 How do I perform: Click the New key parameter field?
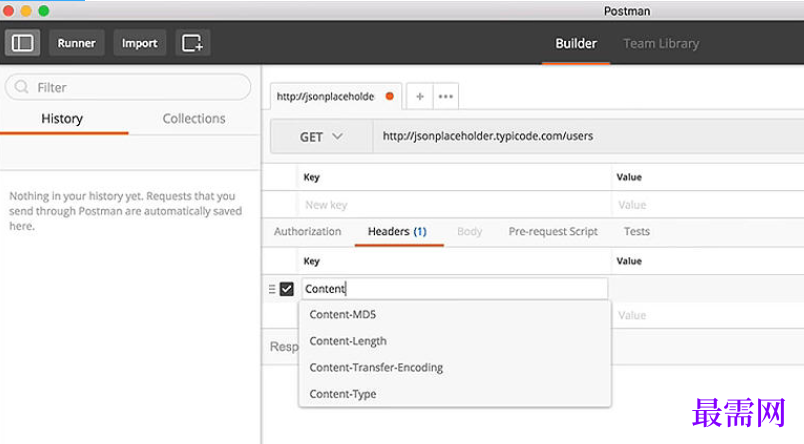point(454,205)
